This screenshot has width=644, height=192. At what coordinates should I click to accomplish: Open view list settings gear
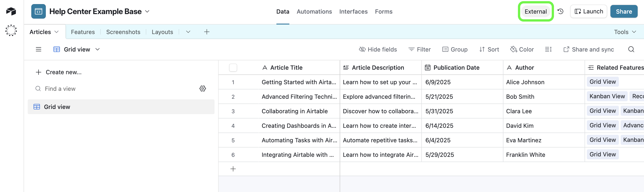tap(203, 89)
